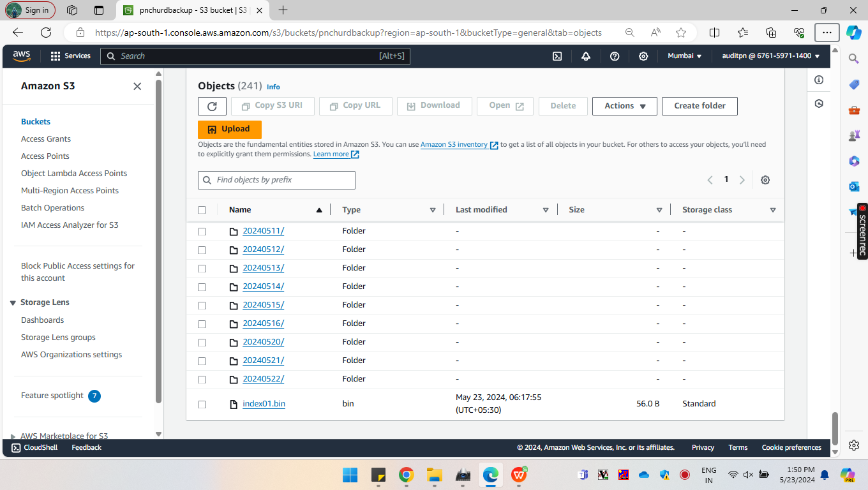This screenshot has width=868, height=490.
Task: Check the box for index01.bin
Action: [x=202, y=404]
